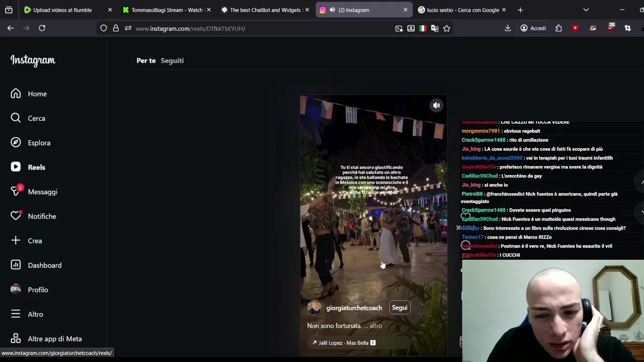Open the page translation icon
The image size is (644, 362).
click(435, 29)
